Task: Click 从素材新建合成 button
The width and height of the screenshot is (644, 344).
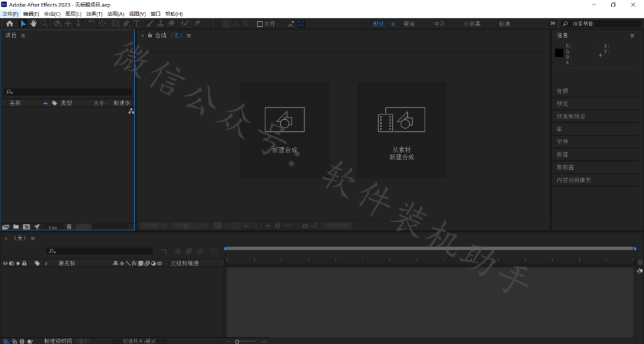Action: pos(402,130)
